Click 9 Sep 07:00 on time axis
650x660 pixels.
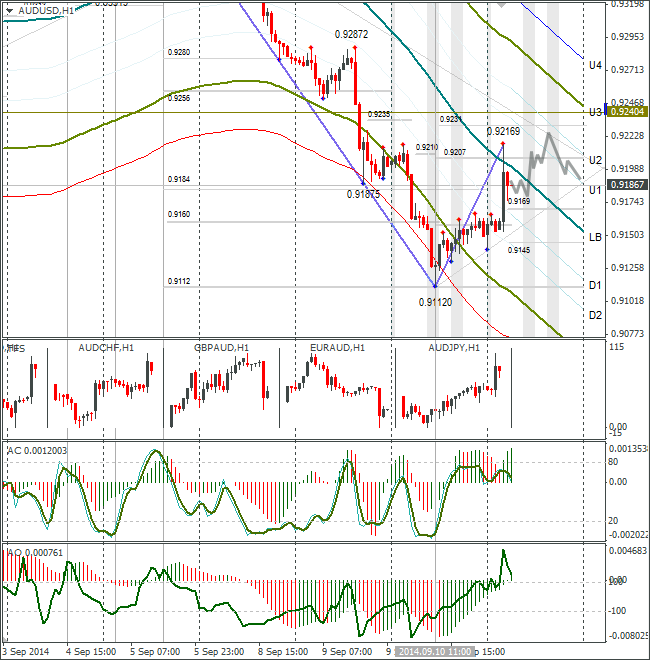coord(347,652)
